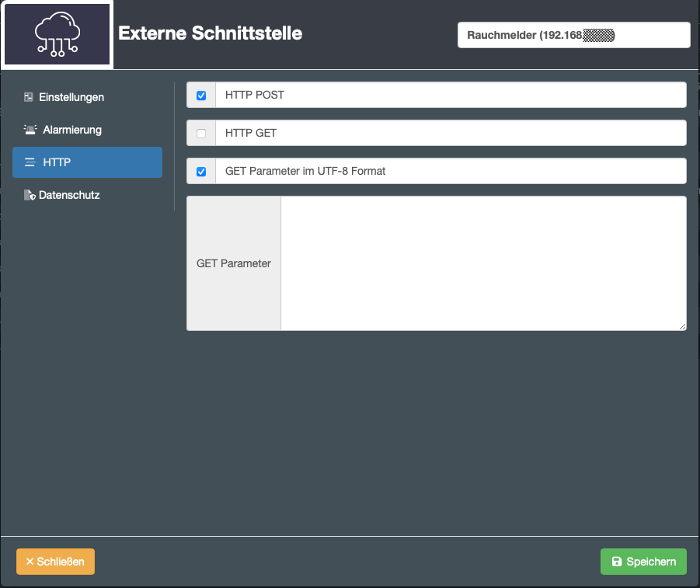Click the cloud network logo icon
The image size is (700, 588).
tap(57, 34)
